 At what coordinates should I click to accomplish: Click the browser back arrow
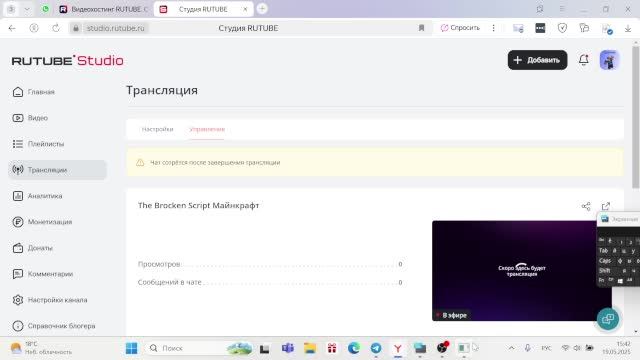coord(12,28)
